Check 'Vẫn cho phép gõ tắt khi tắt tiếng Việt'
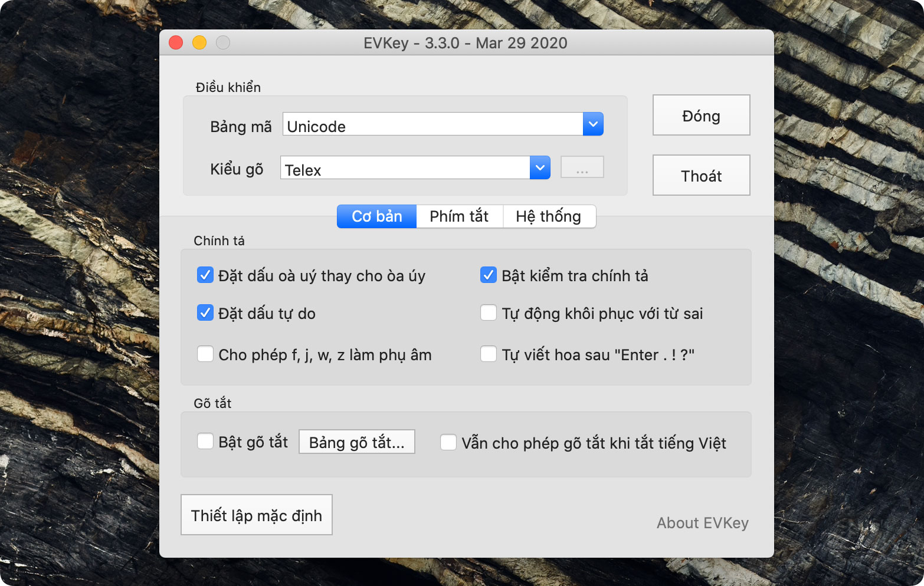The width and height of the screenshot is (924, 586). pos(448,443)
